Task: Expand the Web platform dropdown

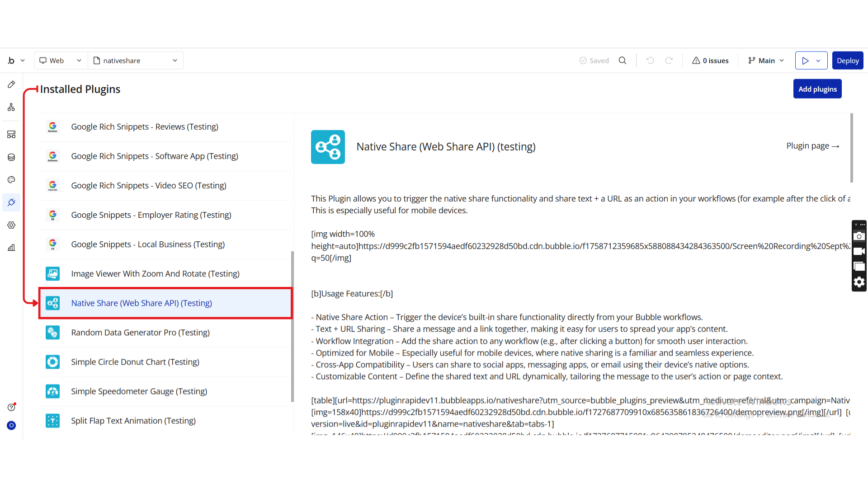Action: pyautogui.click(x=61, y=61)
